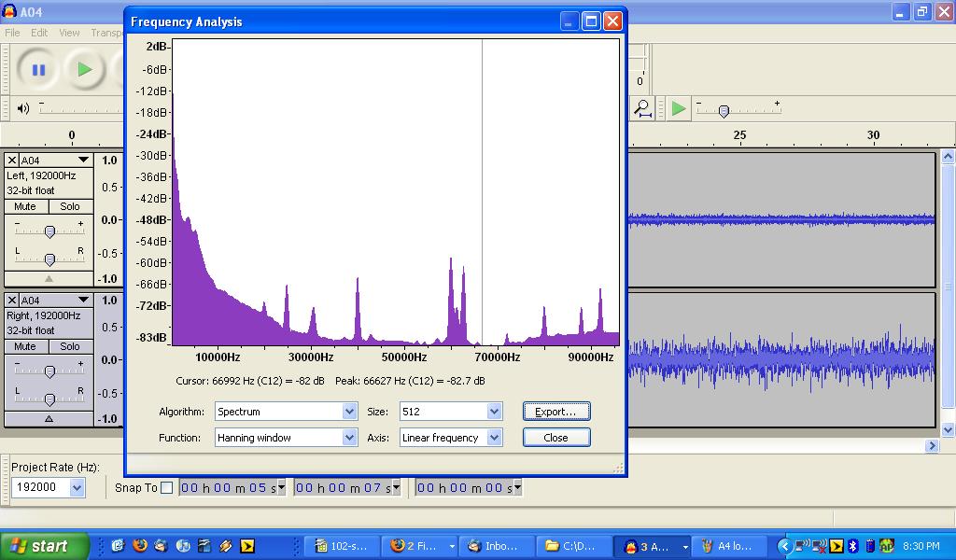Enable the Snap To checkbox
This screenshot has width=956, height=560.
coord(167,487)
